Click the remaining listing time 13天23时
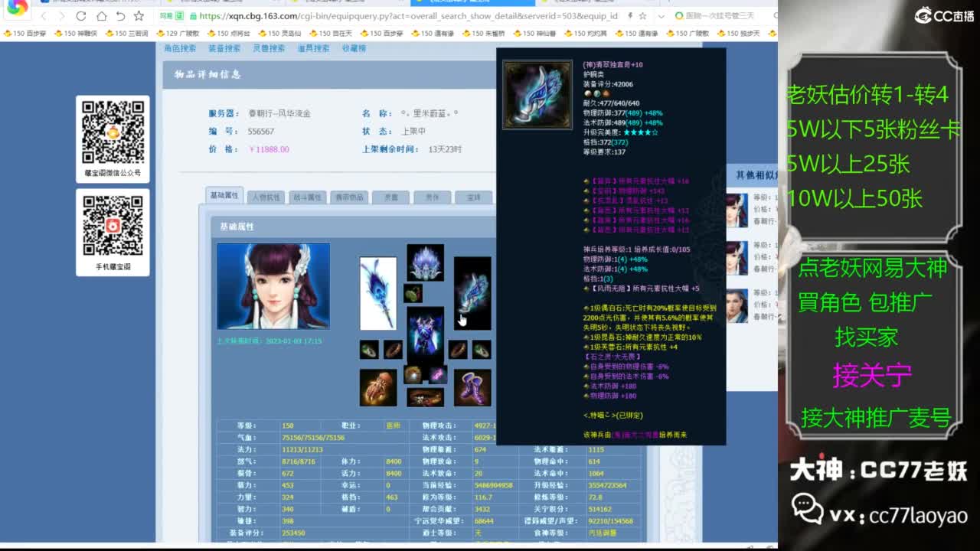The width and height of the screenshot is (980, 551). click(x=445, y=149)
